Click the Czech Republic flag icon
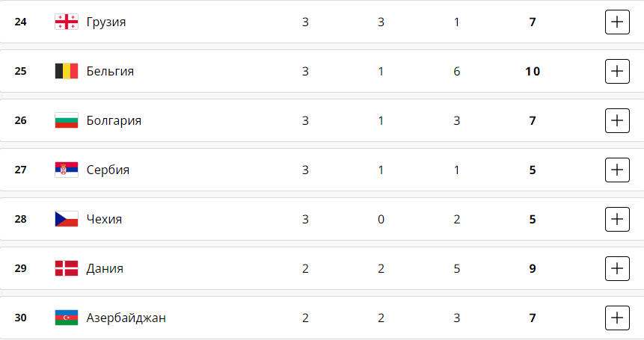 [66, 220]
